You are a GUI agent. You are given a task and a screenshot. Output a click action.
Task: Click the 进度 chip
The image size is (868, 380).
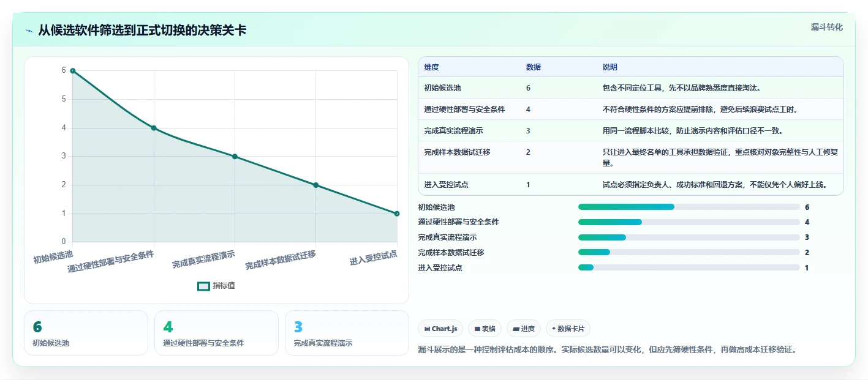click(524, 329)
